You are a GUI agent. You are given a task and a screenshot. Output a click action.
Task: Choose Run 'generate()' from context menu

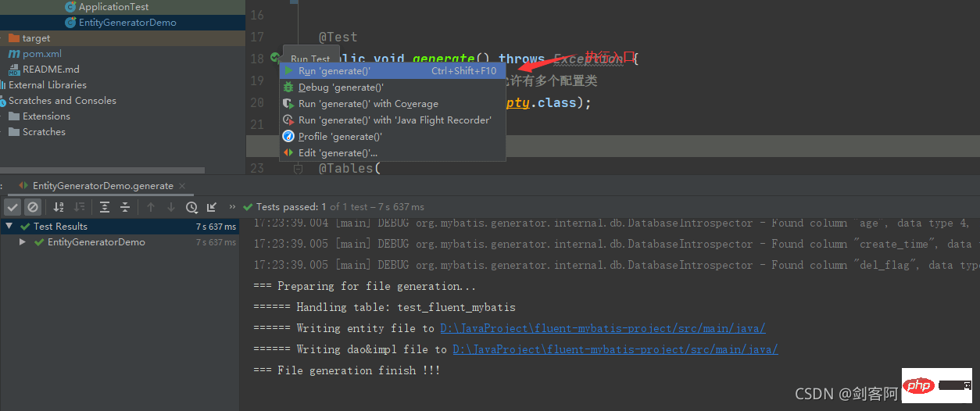(x=392, y=71)
